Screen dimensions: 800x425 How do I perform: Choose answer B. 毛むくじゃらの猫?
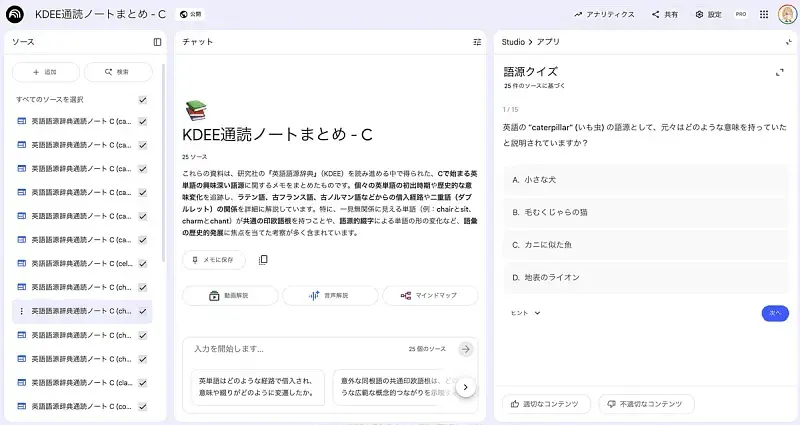(x=646, y=212)
